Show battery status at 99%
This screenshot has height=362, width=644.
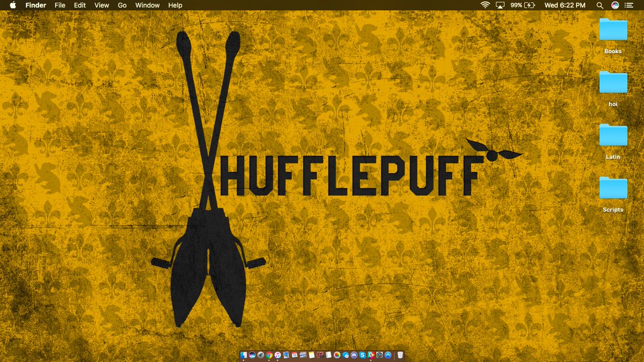(x=523, y=5)
